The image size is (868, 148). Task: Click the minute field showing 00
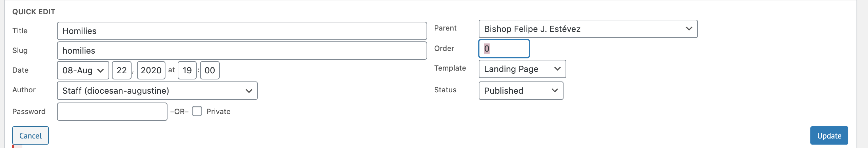click(x=210, y=70)
